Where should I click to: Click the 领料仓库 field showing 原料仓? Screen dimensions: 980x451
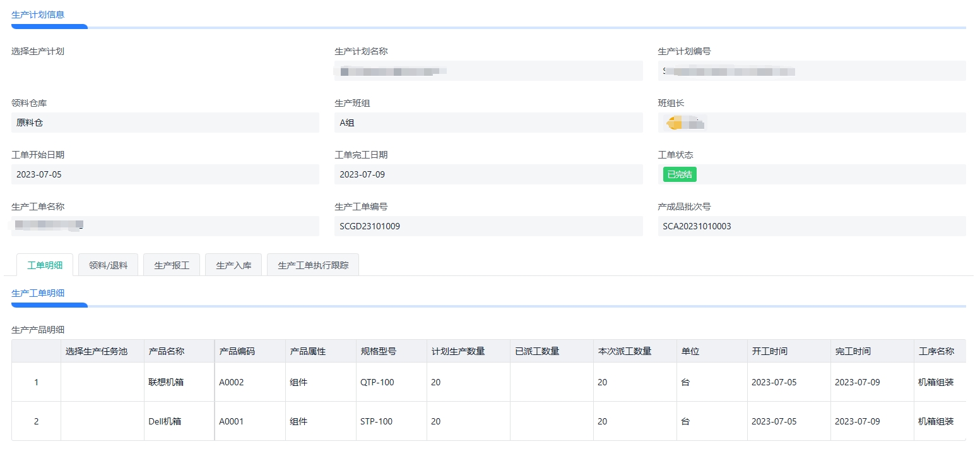(165, 123)
